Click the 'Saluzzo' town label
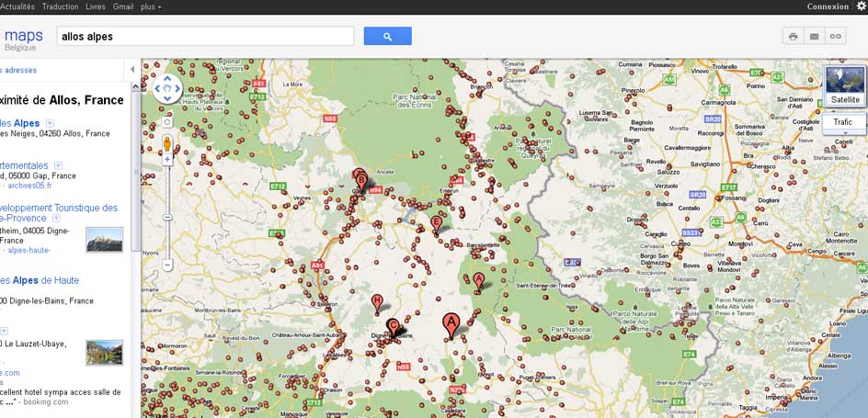The height and width of the screenshot is (418, 868). click(668, 172)
